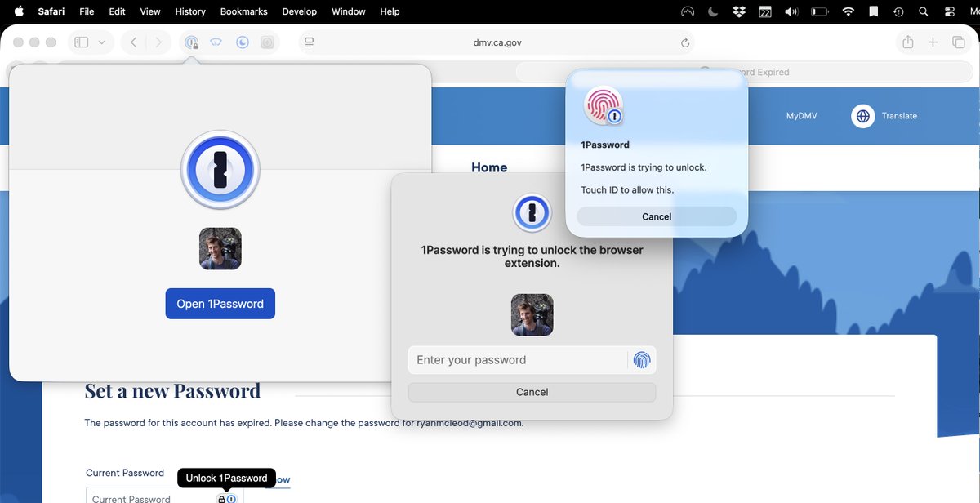Viewport: 980px width, 503px height.
Task: Cancel the browser extension unlock dialog
Action: (x=532, y=392)
